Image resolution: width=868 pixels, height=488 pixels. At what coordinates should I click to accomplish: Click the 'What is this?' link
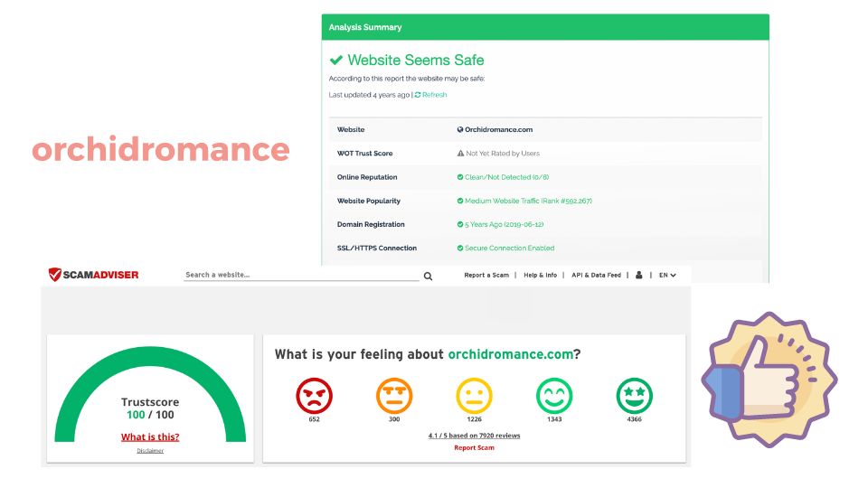pos(150,436)
